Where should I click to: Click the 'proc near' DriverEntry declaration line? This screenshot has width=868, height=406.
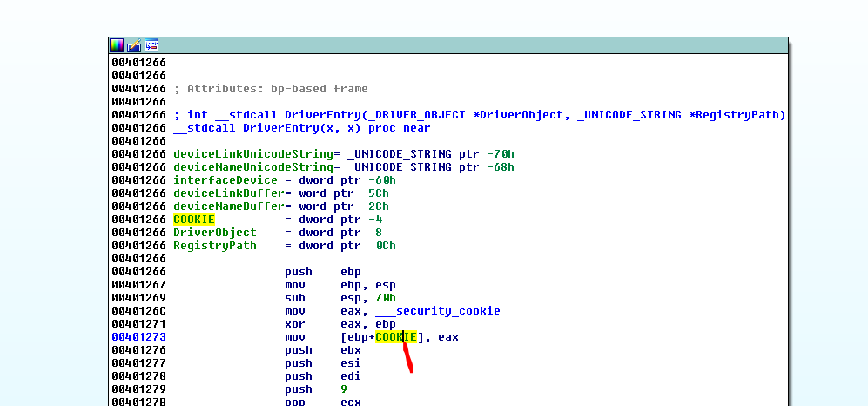pos(287,128)
